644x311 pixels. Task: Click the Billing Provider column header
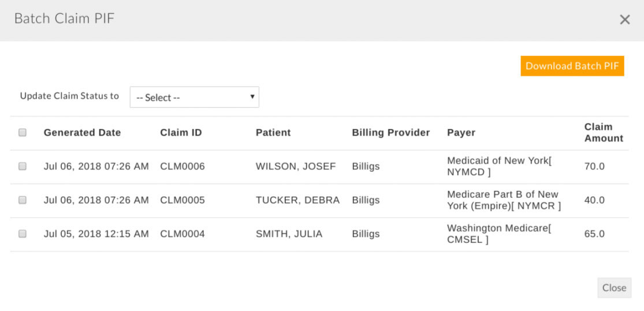(390, 133)
